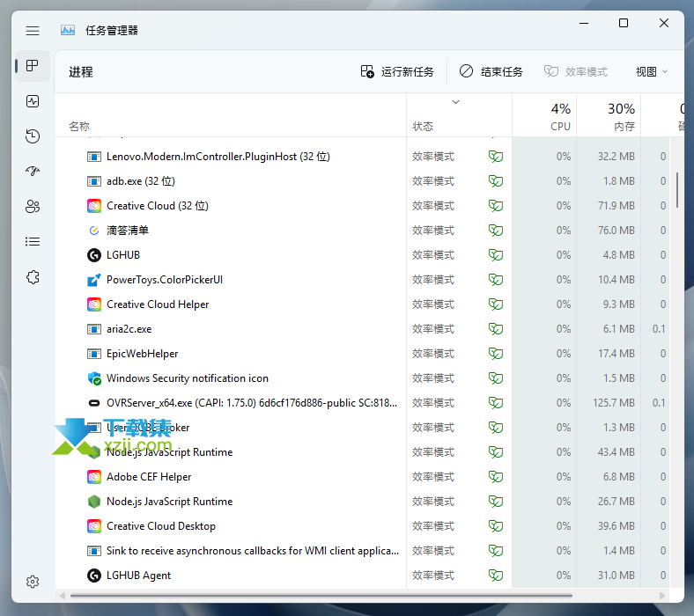The width and height of the screenshot is (694, 616).
Task: Click adb.exe (32 位) process icon
Action: coord(94,181)
